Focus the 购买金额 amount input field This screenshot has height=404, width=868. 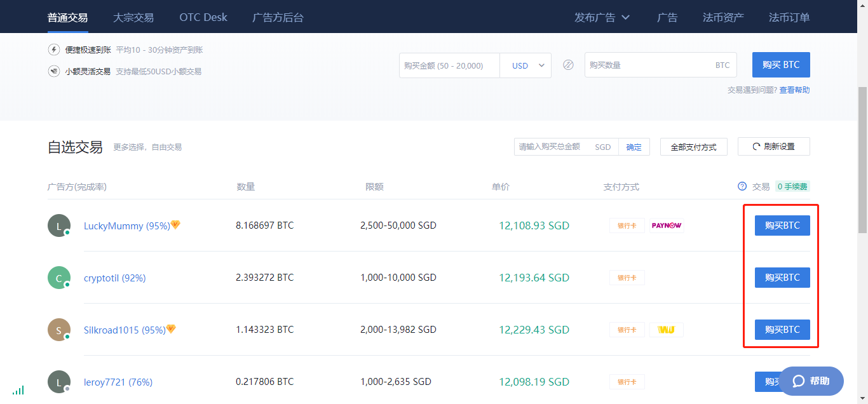(449, 65)
